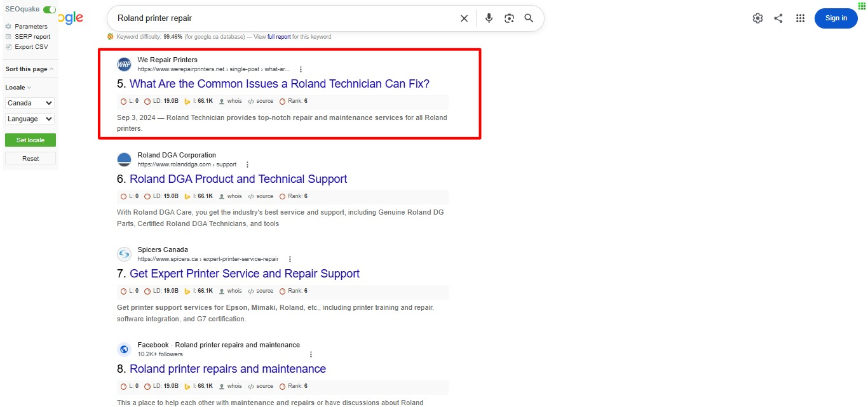Open Roland printer repairs and maintenance result

(227, 369)
